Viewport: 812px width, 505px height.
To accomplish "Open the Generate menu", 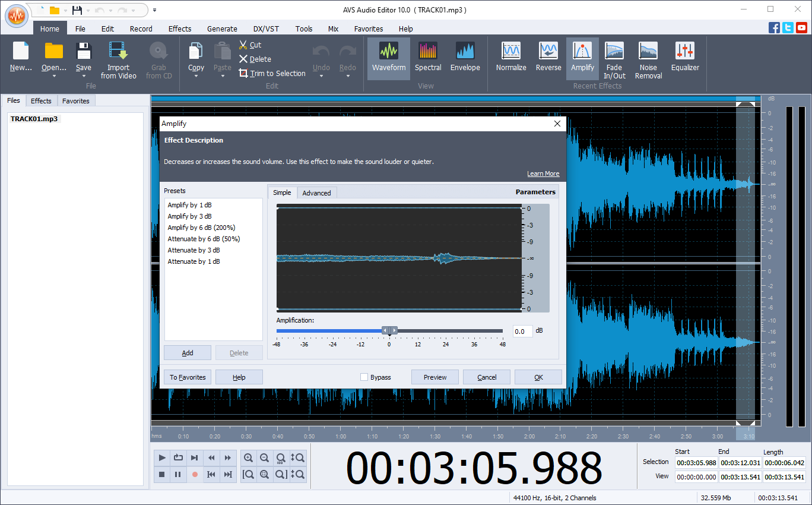I will pyautogui.click(x=222, y=29).
